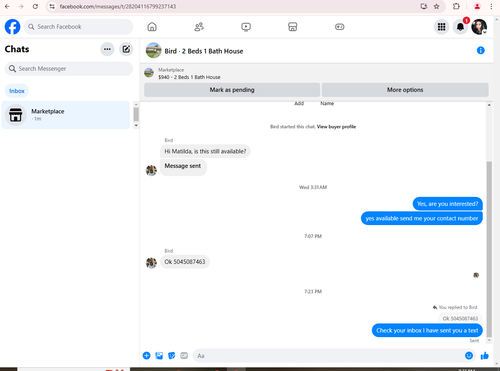Click the received 'Ok 5045087463' message from Bird
Screen dimensions: 500x371
[185, 262]
